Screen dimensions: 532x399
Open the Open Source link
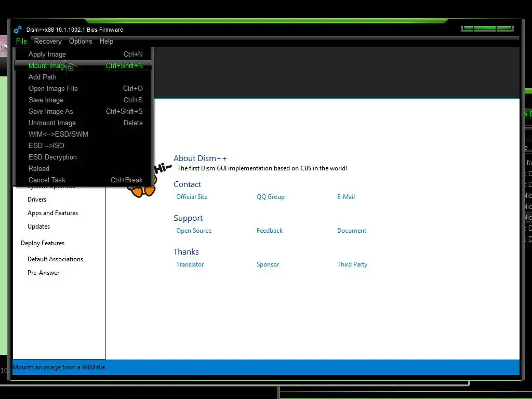194,231
